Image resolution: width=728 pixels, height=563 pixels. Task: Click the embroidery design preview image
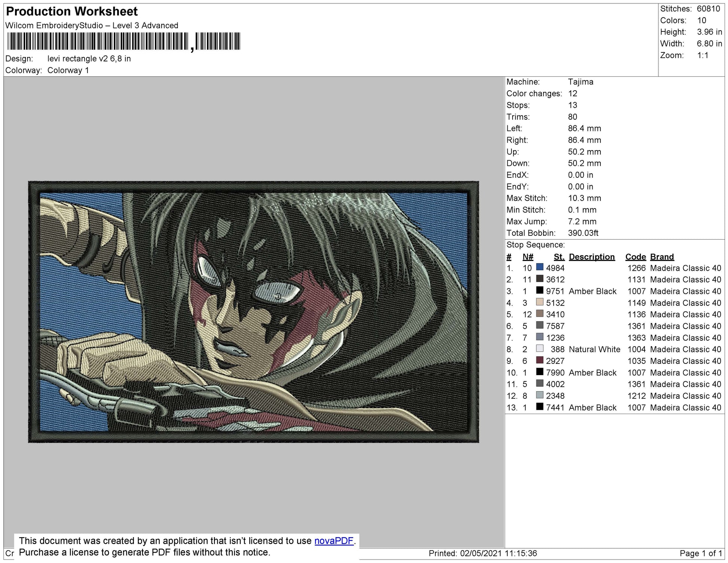point(254,312)
